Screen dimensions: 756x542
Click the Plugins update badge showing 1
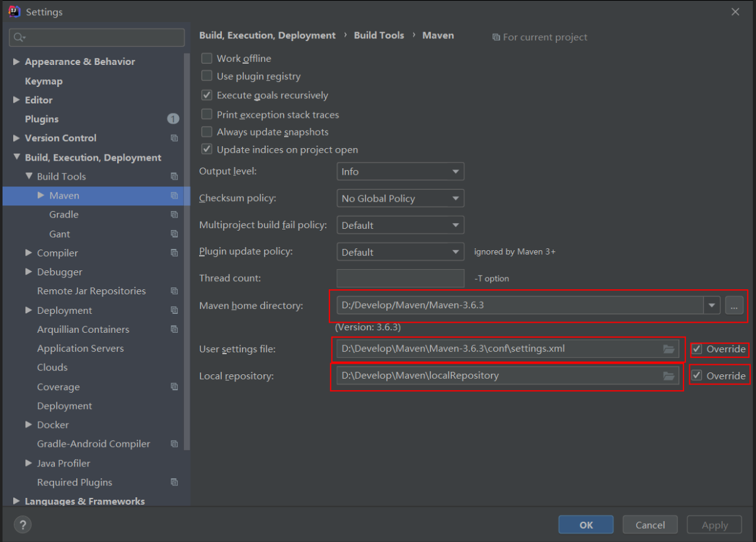173,118
